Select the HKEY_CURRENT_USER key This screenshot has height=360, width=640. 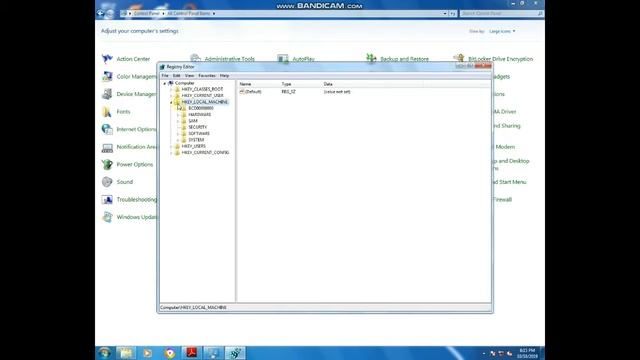[x=202, y=96]
